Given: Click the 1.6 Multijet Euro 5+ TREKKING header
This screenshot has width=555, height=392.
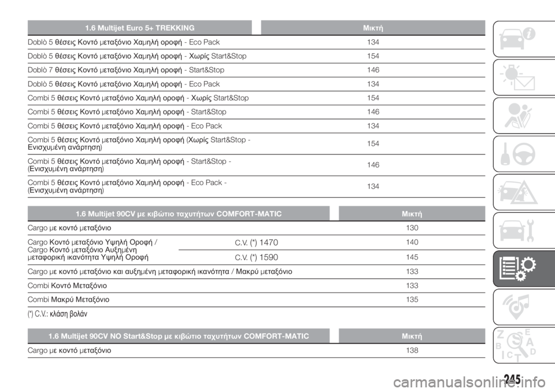Looking at the screenshot, I should pos(140,28).
